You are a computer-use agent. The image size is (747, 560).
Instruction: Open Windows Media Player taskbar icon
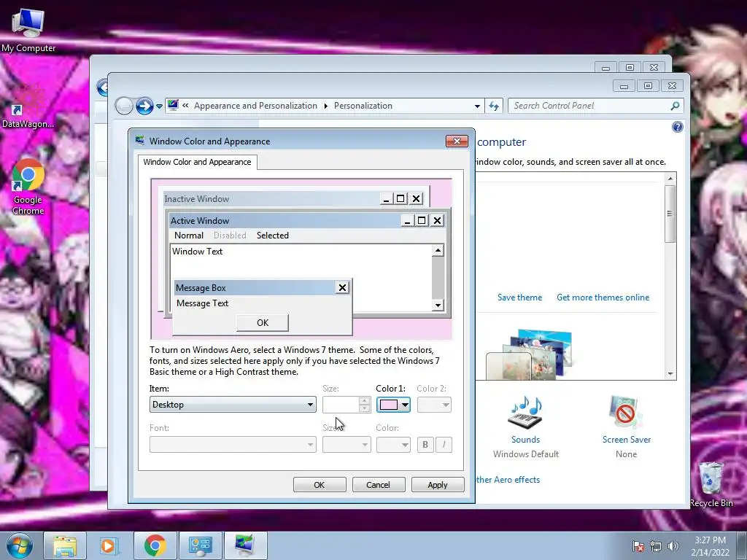pos(109,545)
